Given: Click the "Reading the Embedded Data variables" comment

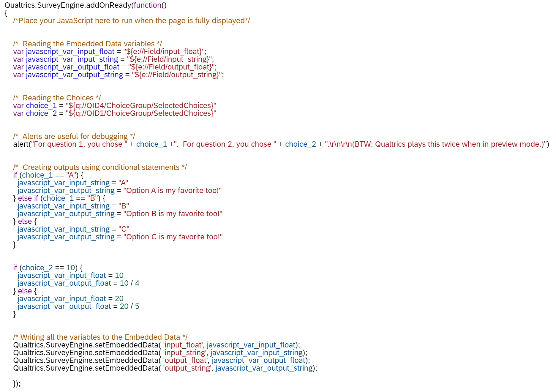Looking at the screenshot, I should click(88, 44).
